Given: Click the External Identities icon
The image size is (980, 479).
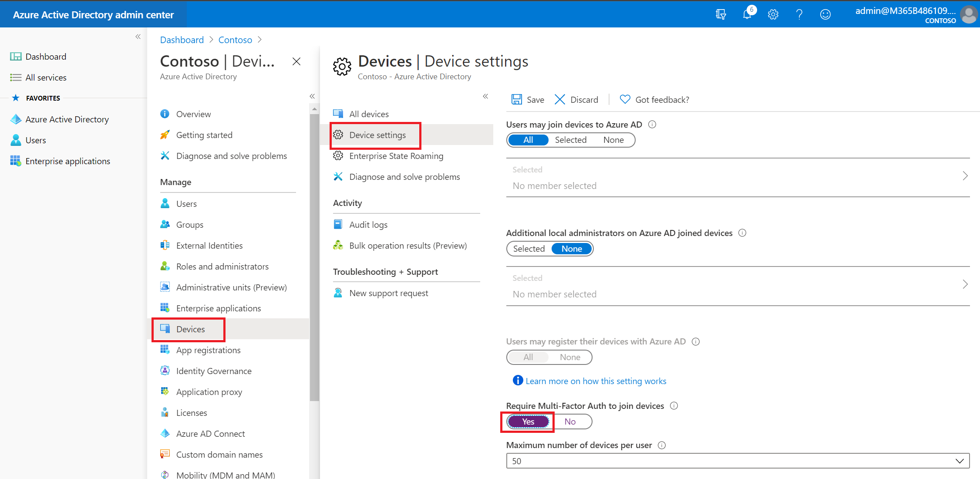Looking at the screenshot, I should pos(165,246).
